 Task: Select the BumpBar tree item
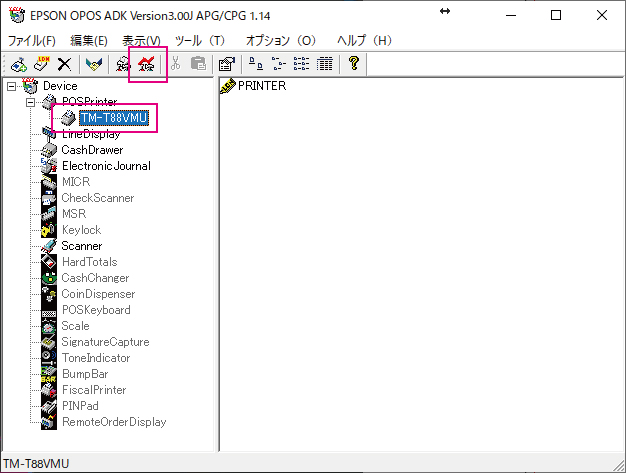85,374
